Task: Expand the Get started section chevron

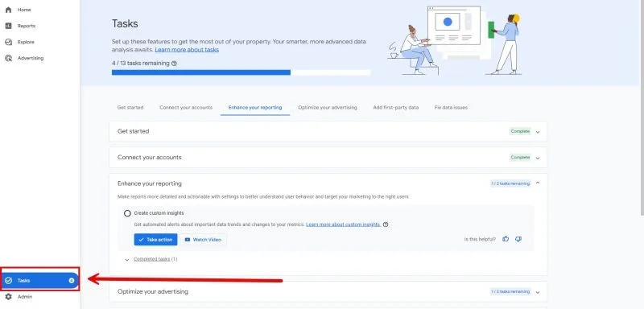Action: coord(538,132)
